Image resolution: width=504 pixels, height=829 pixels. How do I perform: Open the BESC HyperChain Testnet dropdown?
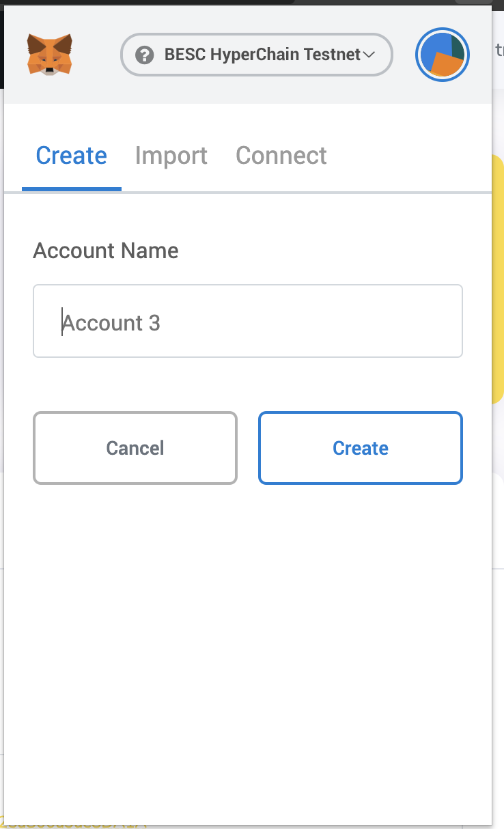pyautogui.click(x=257, y=55)
